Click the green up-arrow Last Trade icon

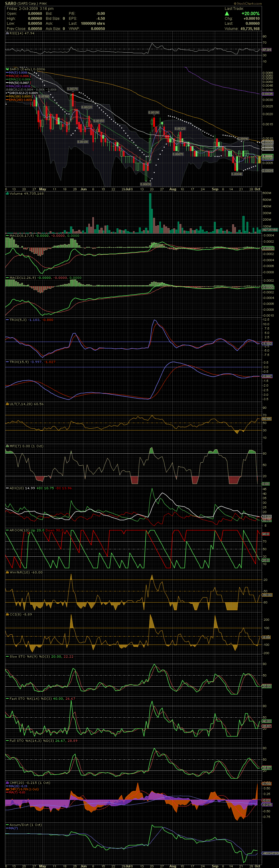click(x=227, y=14)
